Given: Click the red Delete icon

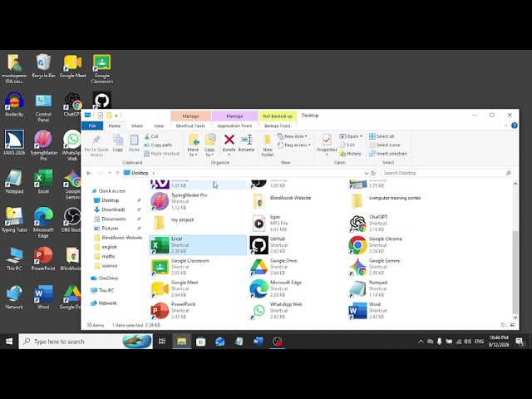Looking at the screenshot, I should [x=229, y=139].
